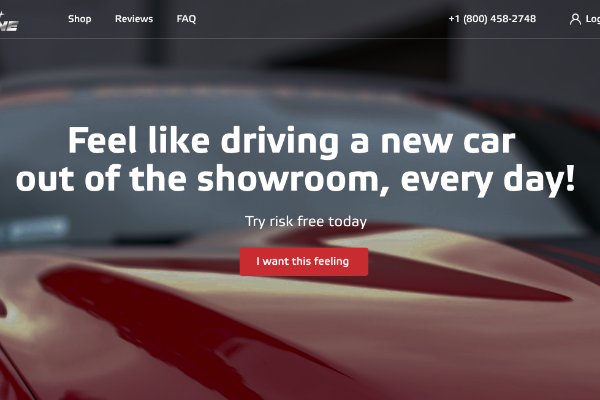Screen dimensions: 600x400
Task: Click the word "Feel" in the headline
Action: [x=102, y=140]
